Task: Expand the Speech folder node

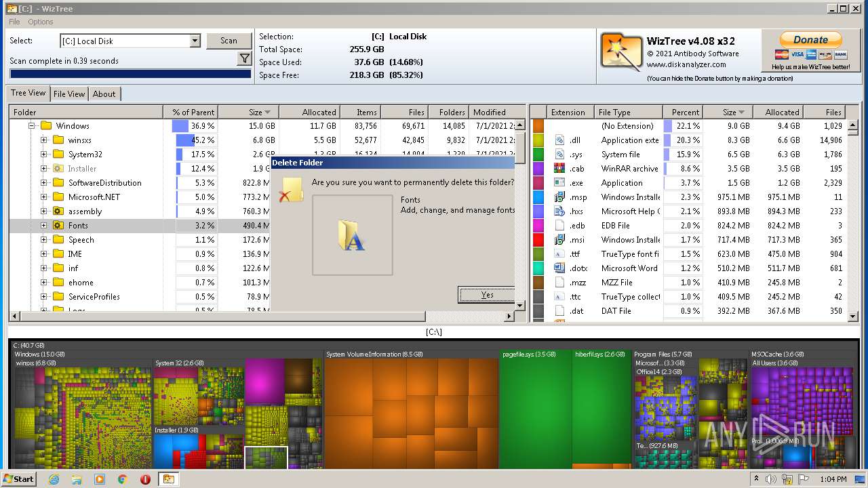Action: pyautogui.click(x=43, y=239)
